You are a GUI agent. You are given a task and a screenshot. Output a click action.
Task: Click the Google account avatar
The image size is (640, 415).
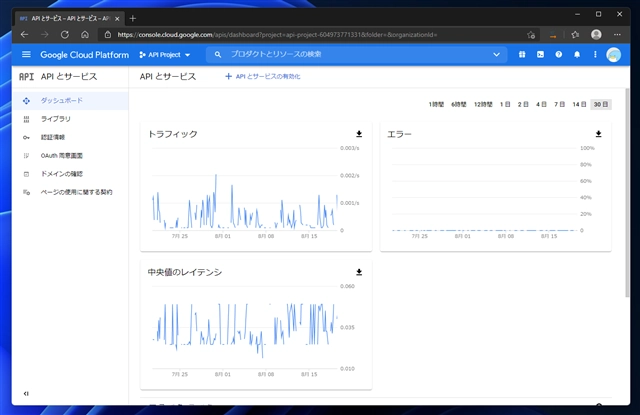coord(613,55)
